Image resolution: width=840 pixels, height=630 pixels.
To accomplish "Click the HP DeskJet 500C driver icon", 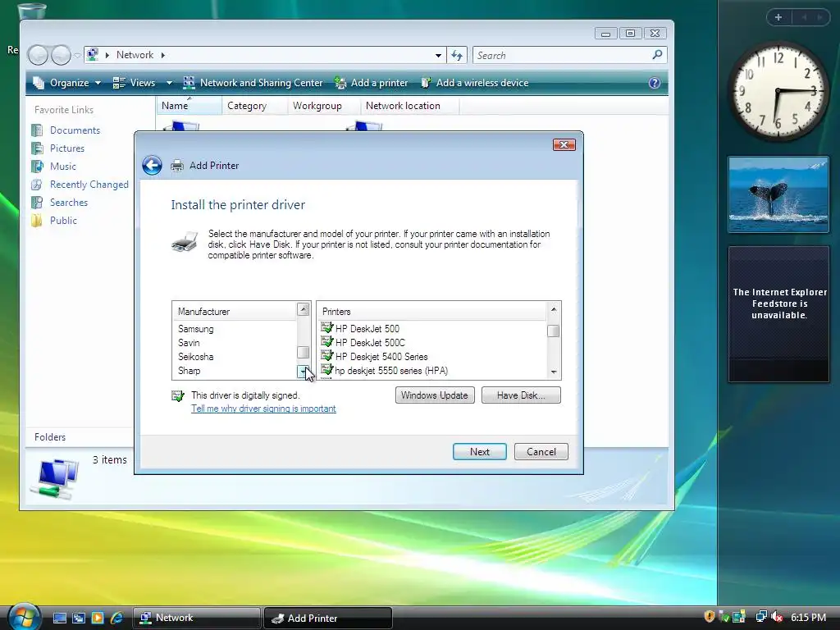I will [326, 341].
